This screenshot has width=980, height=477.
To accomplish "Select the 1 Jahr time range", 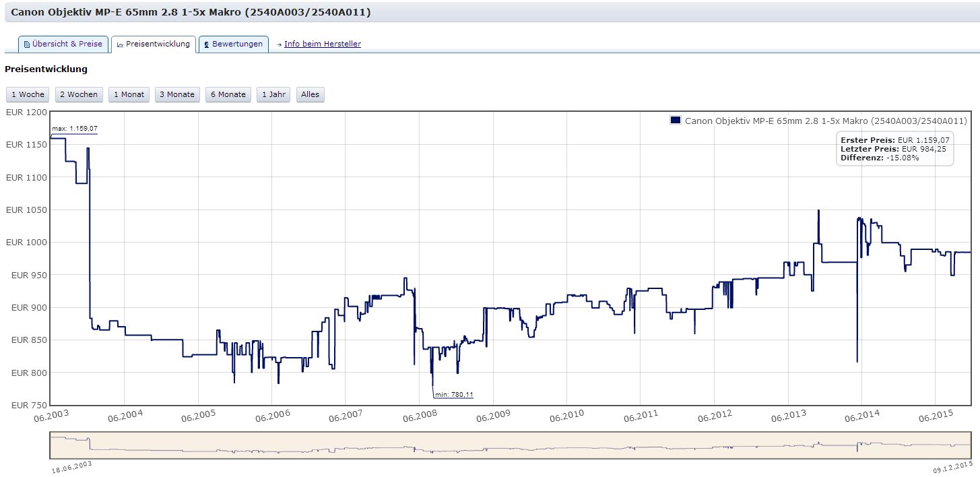I will [x=273, y=94].
